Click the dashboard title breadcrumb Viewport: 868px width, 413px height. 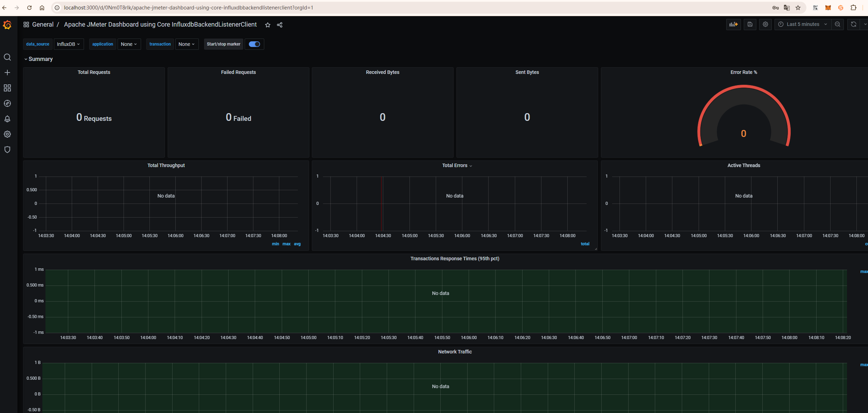[x=160, y=25]
